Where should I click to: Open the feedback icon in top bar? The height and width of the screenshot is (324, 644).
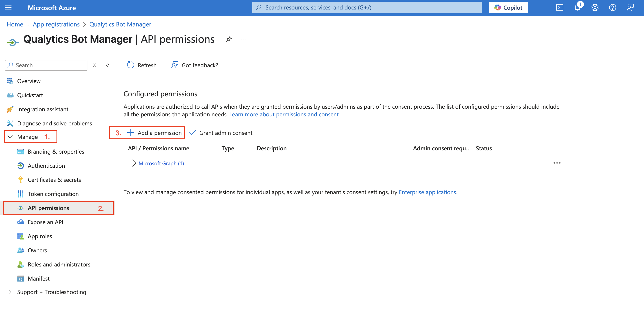(x=630, y=7)
